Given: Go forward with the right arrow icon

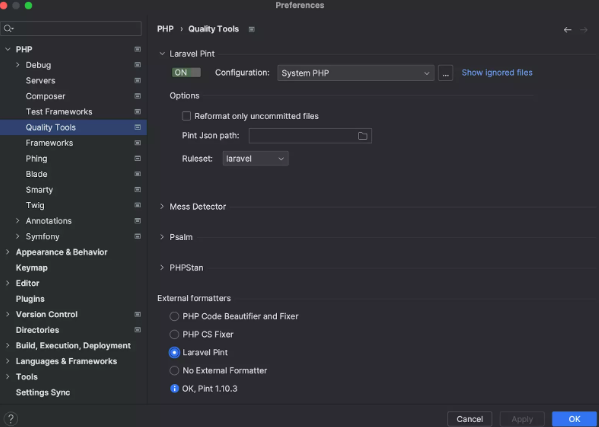Looking at the screenshot, I should pos(584,29).
